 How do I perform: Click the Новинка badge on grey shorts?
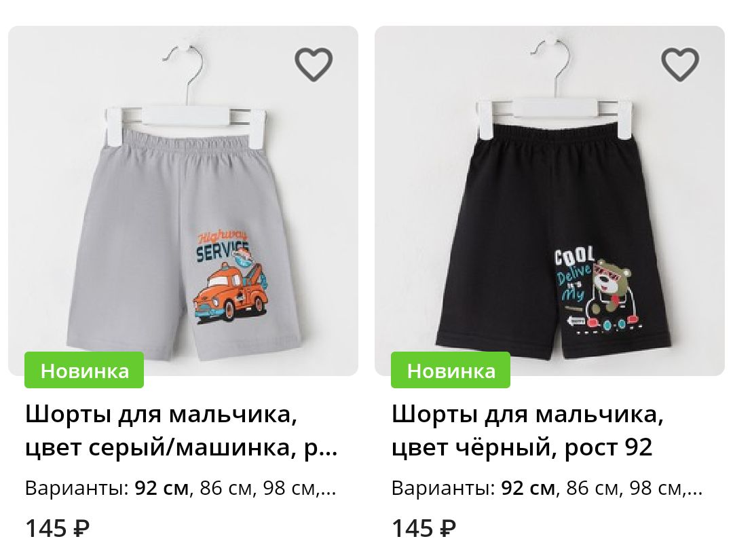click(x=84, y=370)
